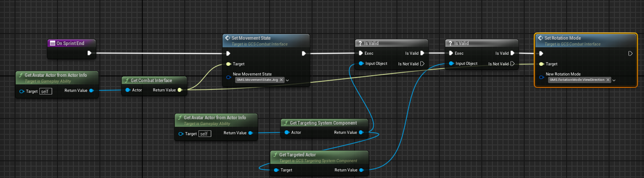Click Input Object pin wired to Targeting System Component
The height and width of the screenshot is (178, 644).
pyautogui.click(x=361, y=63)
